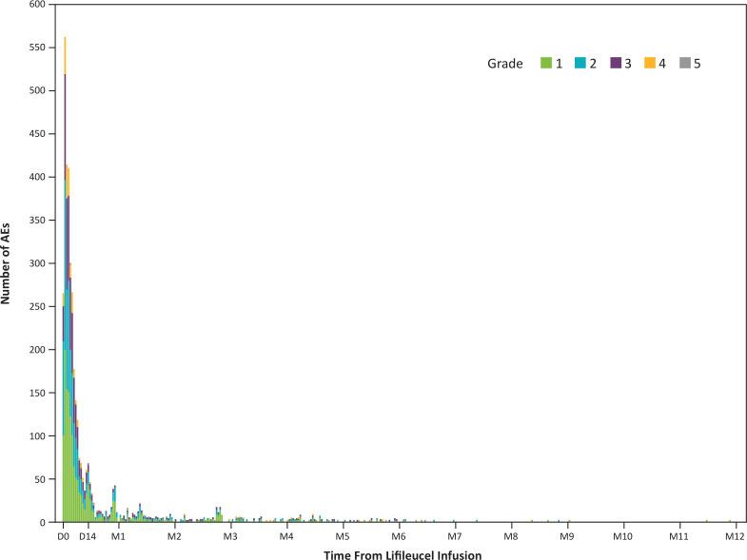Click the 0 y-axis value
This screenshot has height=560, width=747.
click(x=43, y=523)
